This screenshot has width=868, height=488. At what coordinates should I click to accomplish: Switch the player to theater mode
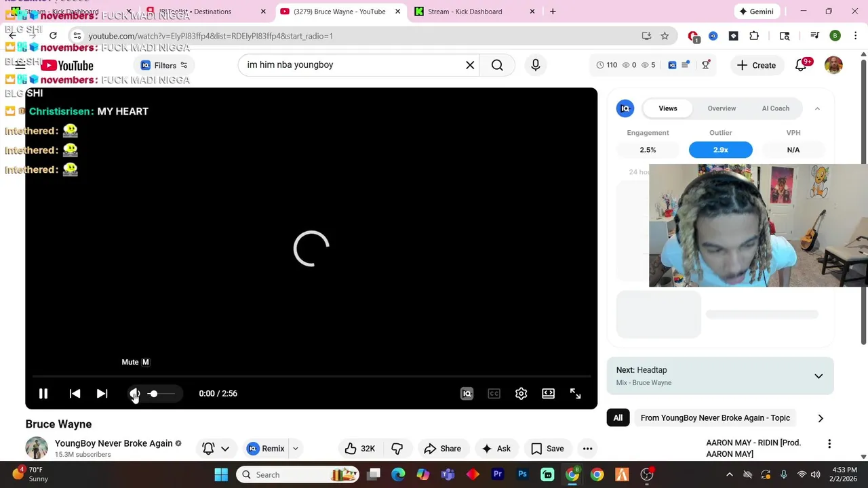pyautogui.click(x=548, y=393)
